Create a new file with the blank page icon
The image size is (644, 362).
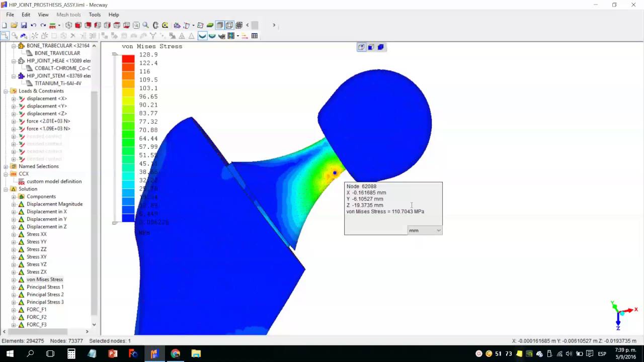pyautogui.click(x=5, y=25)
